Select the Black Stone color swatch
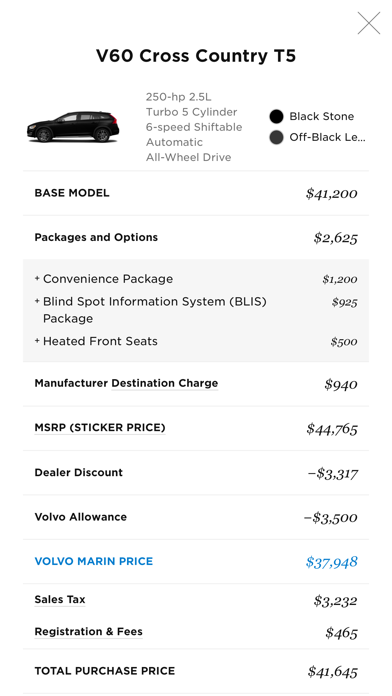 (x=276, y=117)
